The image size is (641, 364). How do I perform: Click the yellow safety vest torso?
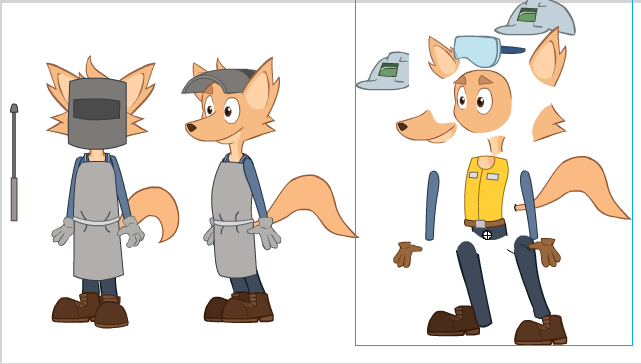tap(486, 189)
